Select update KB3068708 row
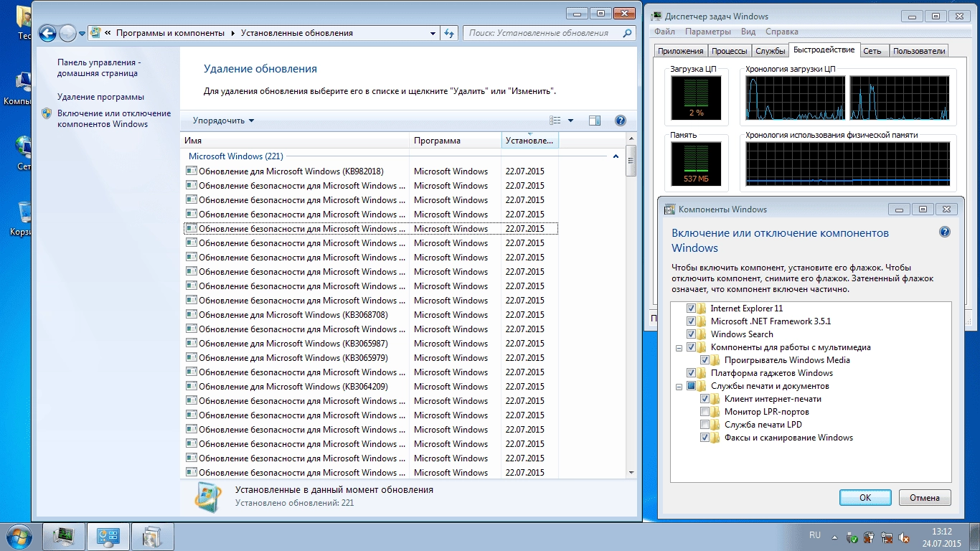980x551 pixels. pyautogui.click(x=371, y=315)
